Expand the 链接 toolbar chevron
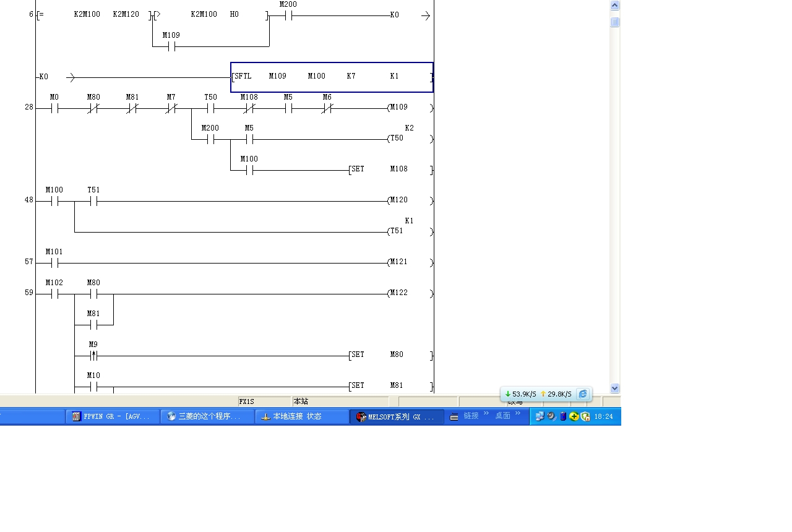 [x=486, y=414]
